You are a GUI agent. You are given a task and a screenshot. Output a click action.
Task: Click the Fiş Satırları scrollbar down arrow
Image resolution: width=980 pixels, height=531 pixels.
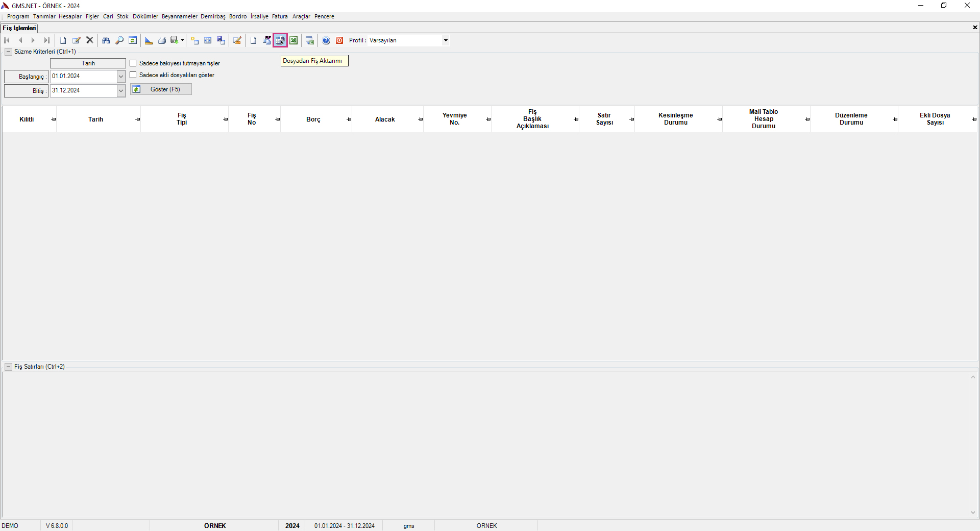pyautogui.click(x=973, y=513)
